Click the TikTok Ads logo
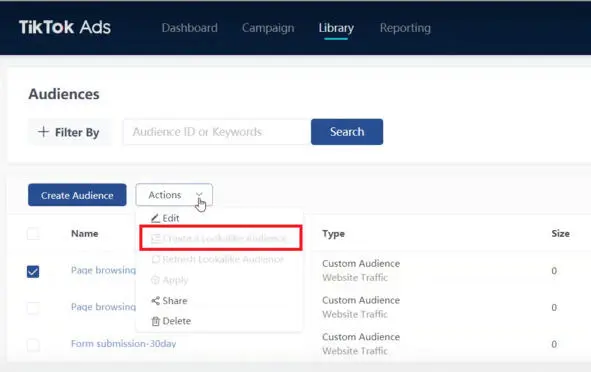This screenshot has height=372, width=591. (x=65, y=27)
